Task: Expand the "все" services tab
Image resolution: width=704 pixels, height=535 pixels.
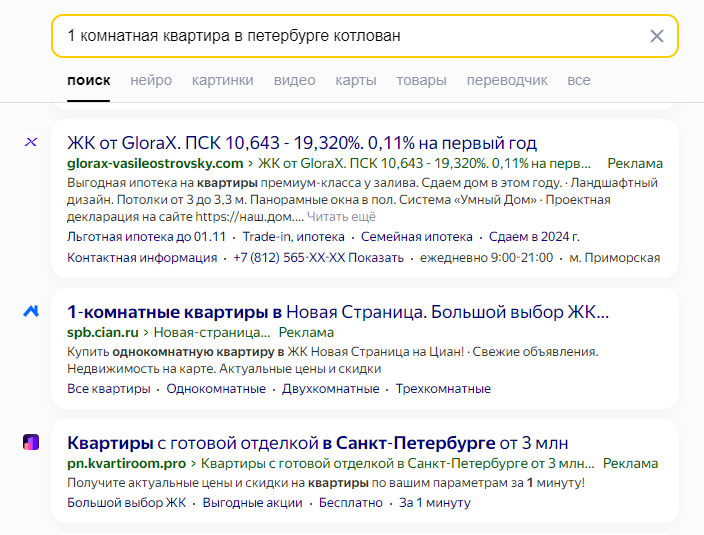Action: (x=579, y=80)
